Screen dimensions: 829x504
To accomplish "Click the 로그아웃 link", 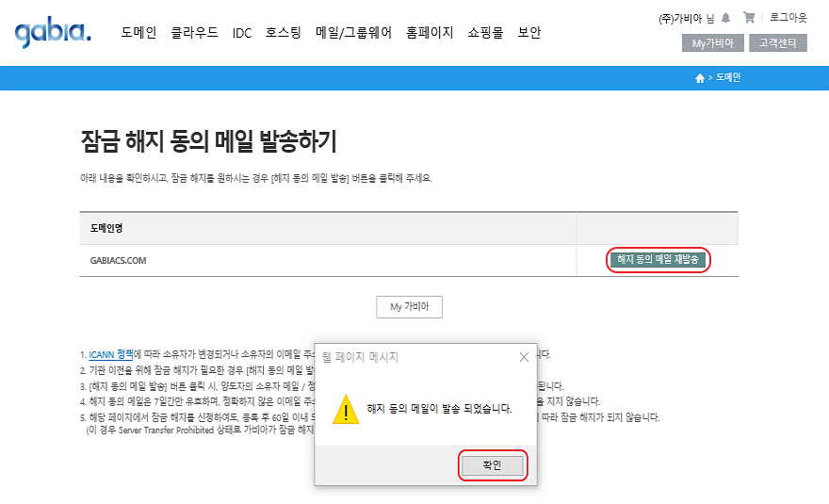I will click(x=788, y=18).
